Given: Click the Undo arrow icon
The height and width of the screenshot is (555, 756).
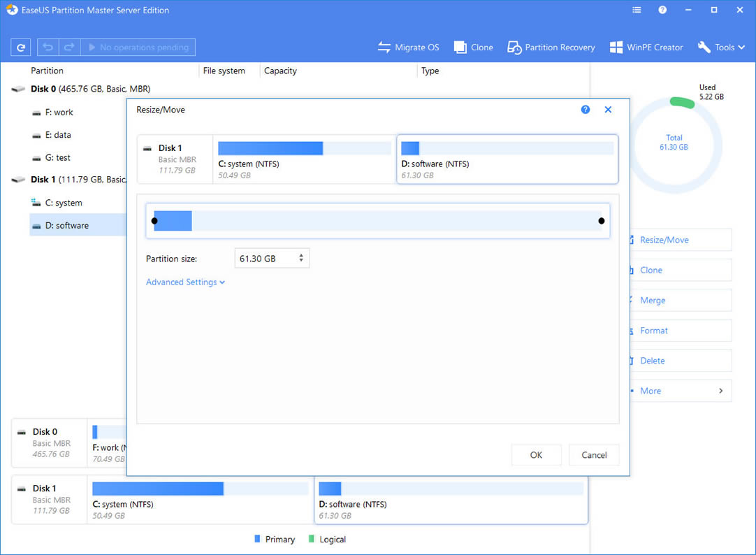Looking at the screenshot, I should pos(48,48).
